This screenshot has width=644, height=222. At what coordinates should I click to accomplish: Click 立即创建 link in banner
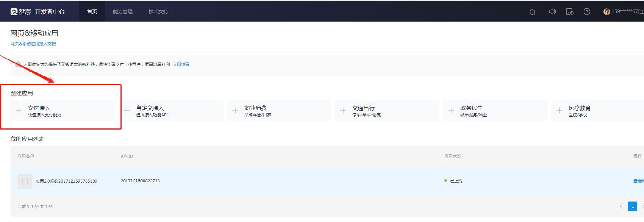pos(181,64)
